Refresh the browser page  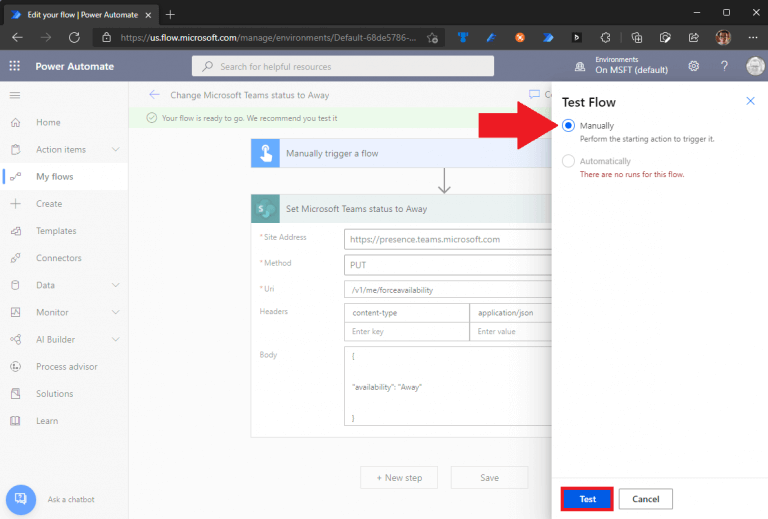74,37
